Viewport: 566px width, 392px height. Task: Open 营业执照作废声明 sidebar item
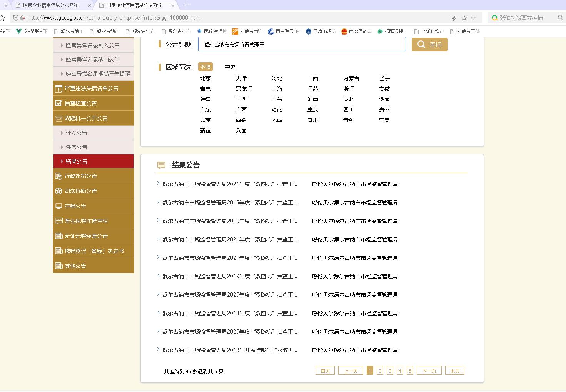[x=93, y=221]
